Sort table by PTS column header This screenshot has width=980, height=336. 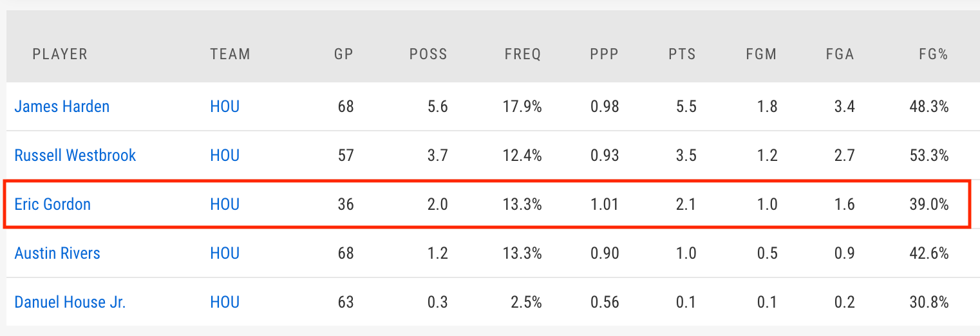[x=683, y=54]
